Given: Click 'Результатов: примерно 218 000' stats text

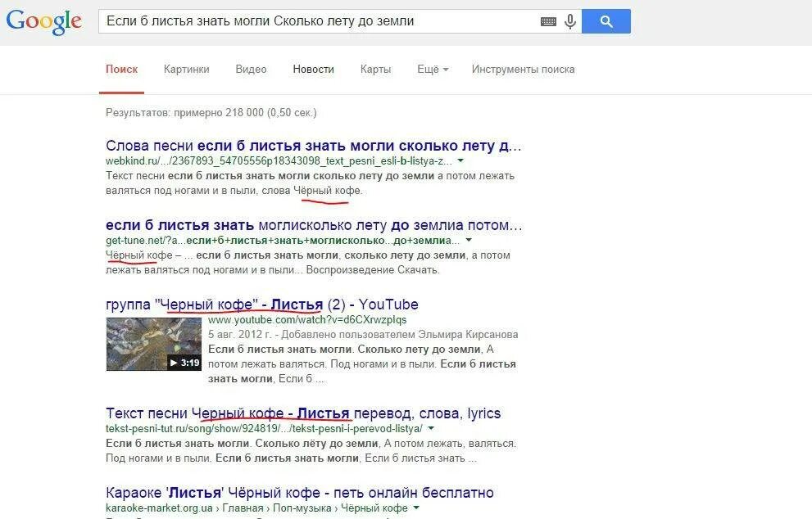Looking at the screenshot, I should coord(211,112).
